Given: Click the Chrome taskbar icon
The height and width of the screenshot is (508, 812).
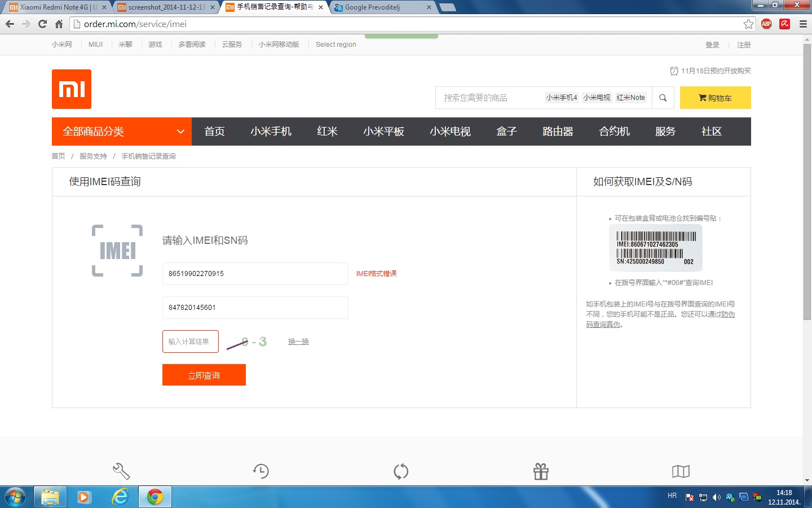Looking at the screenshot, I should pyautogui.click(x=155, y=497).
